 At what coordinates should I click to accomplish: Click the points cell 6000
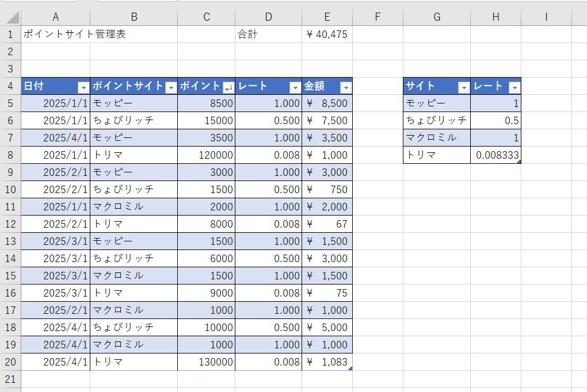click(x=206, y=259)
